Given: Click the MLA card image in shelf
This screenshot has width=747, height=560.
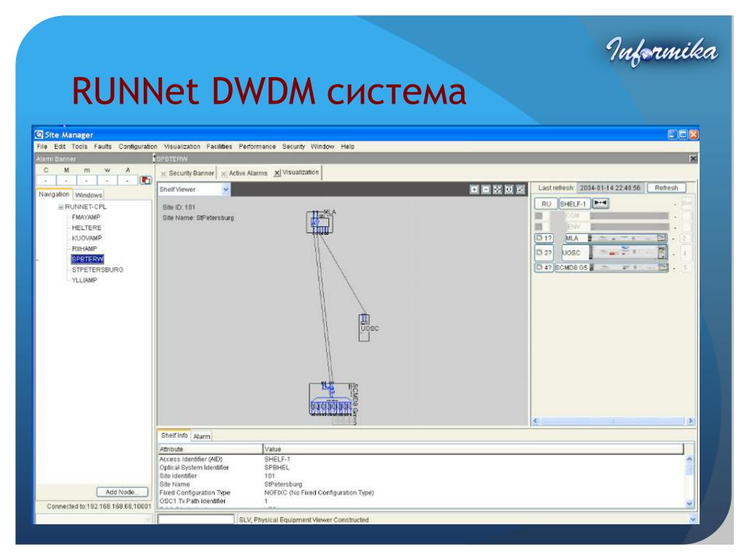Looking at the screenshot, I should tap(628, 238).
